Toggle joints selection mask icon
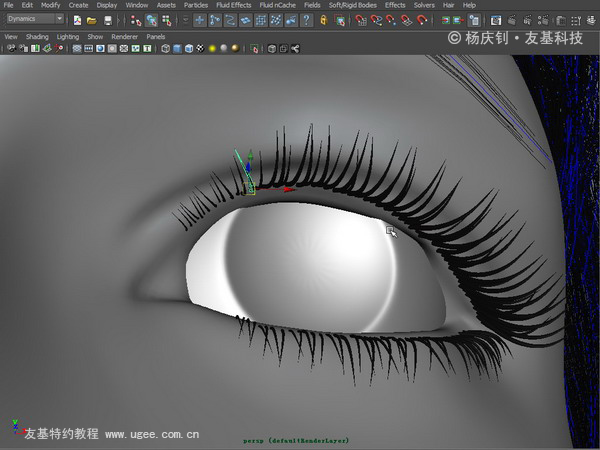The height and width of the screenshot is (450, 600). pos(215,20)
